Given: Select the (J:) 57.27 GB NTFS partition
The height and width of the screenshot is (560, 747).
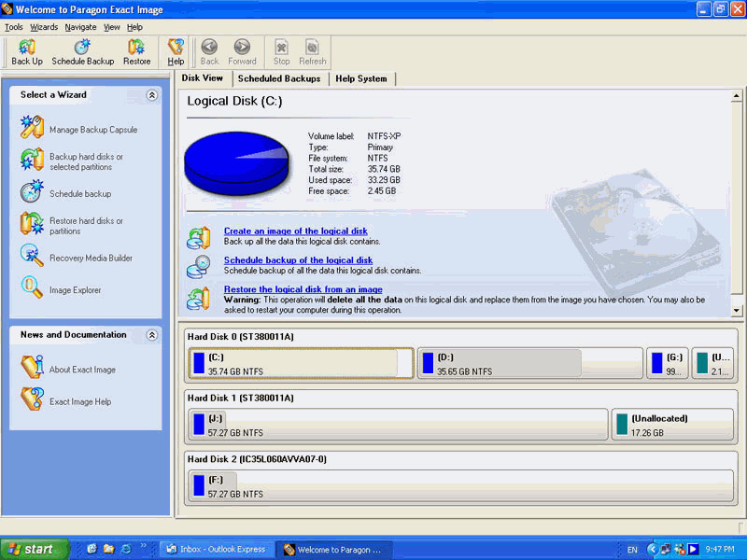Looking at the screenshot, I should (399, 425).
